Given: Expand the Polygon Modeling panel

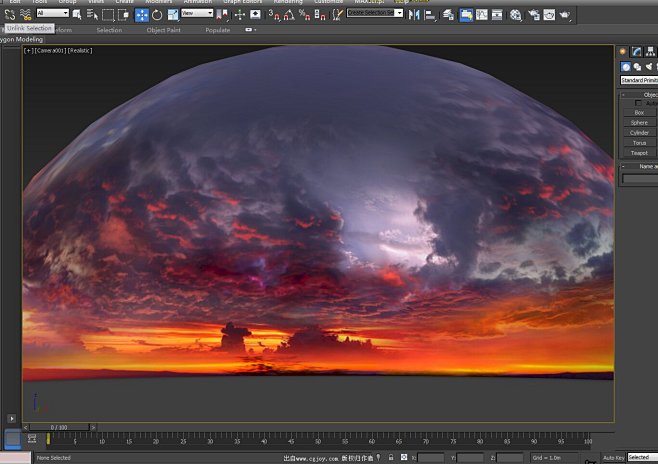Looking at the screenshot, I should coord(21,39).
